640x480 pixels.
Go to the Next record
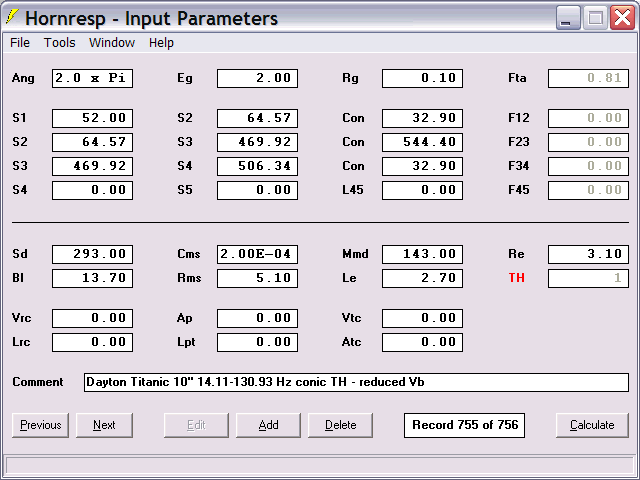(104, 425)
